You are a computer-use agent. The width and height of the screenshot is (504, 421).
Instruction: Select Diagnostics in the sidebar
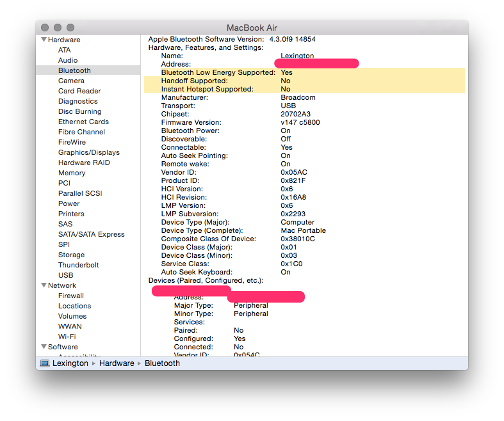pyautogui.click(x=77, y=102)
